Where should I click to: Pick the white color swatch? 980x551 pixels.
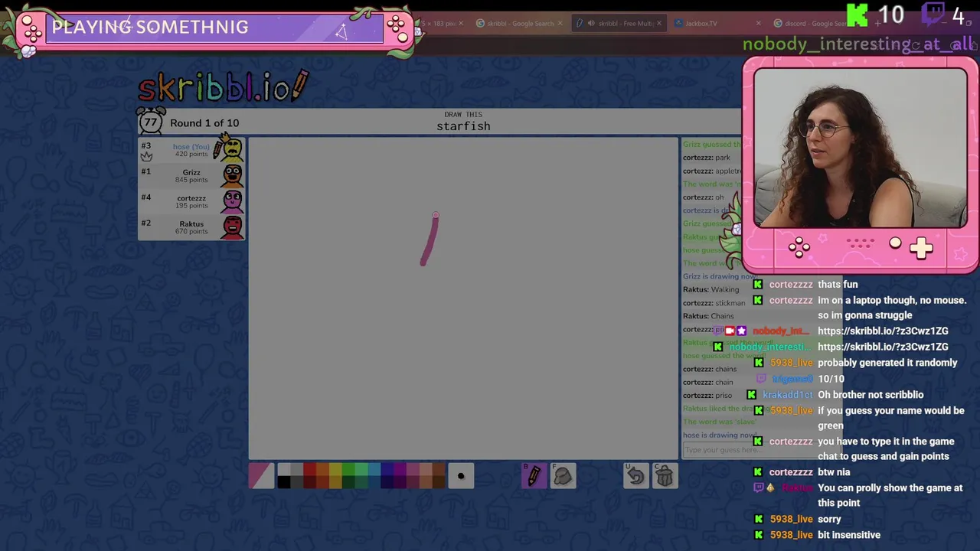pyautogui.click(x=284, y=469)
